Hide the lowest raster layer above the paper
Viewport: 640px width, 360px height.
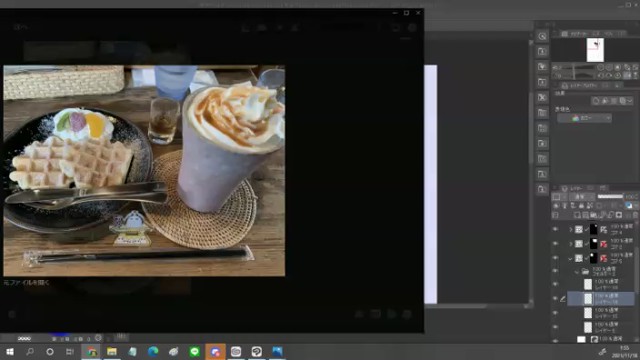(555, 327)
